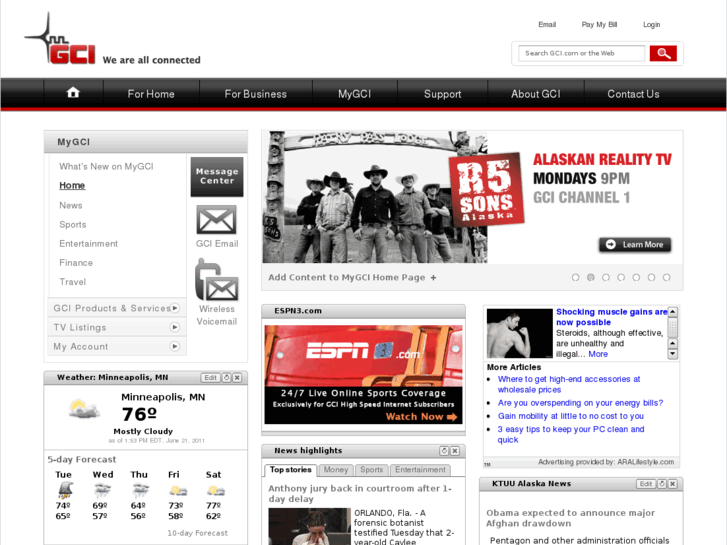Open the Wireless Voicemail phone icon
The height and width of the screenshot is (545, 727).
coord(217,280)
